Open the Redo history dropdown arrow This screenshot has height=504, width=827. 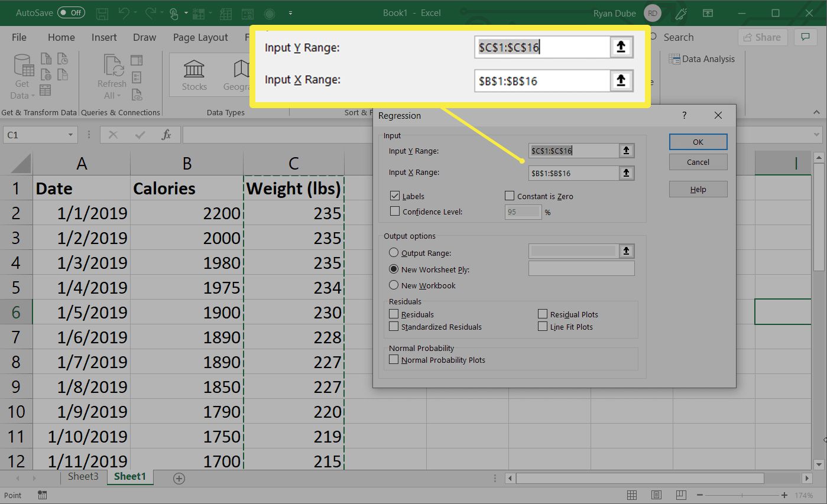[161, 12]
